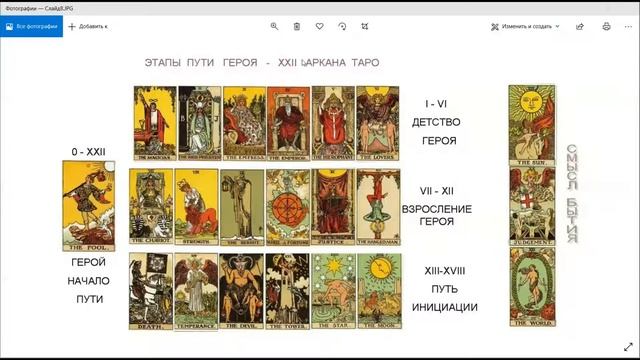Enter fullscreen using the diagonal arrows icon
640x360 pixels.
pyautogui.click(x=629, y=347)
